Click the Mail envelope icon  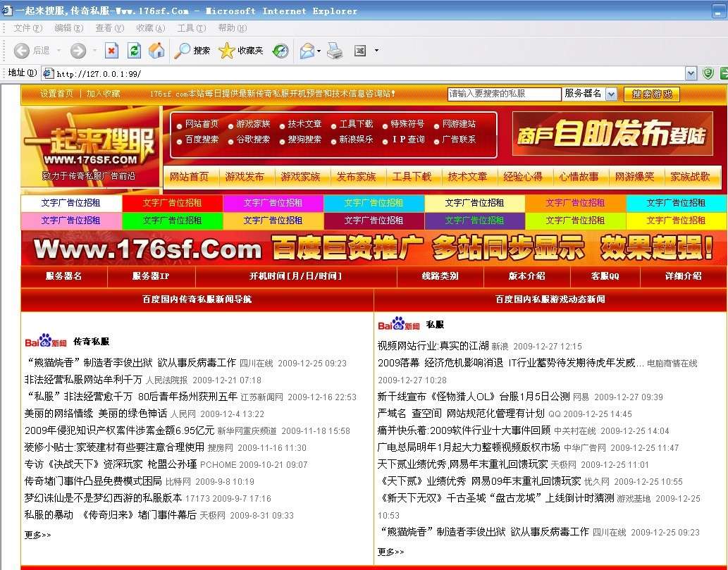point(307,51)
